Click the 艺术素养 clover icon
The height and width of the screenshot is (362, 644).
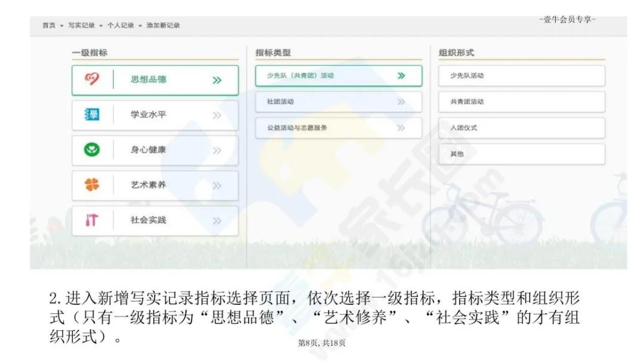(92, 185)
